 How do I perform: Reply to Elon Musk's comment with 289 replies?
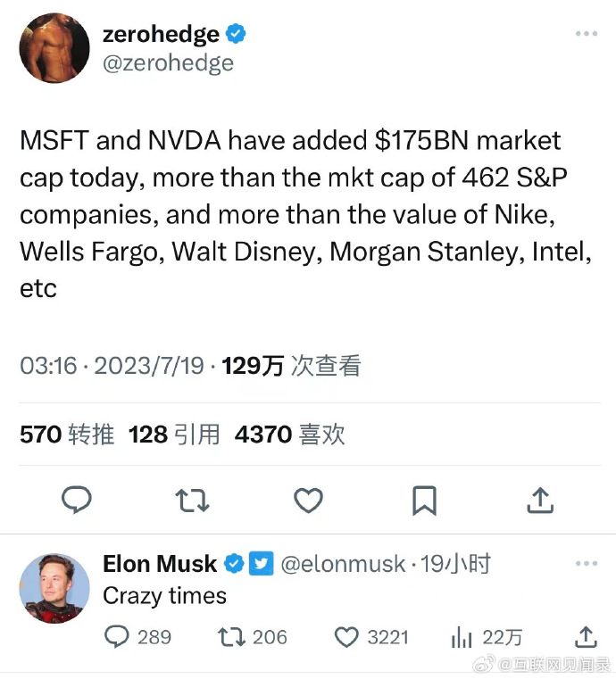pyautogui.click(x=137, y=637)
